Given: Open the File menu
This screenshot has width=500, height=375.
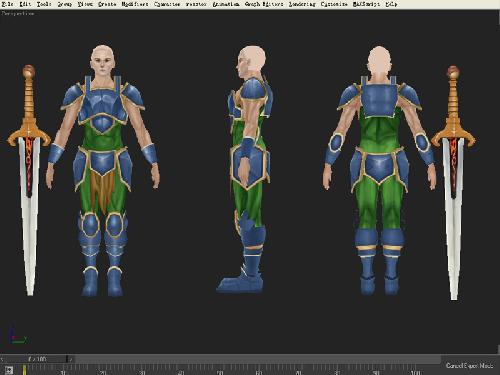Looking at the screenshot, I should pyautogui.click(x=7, y=4).
